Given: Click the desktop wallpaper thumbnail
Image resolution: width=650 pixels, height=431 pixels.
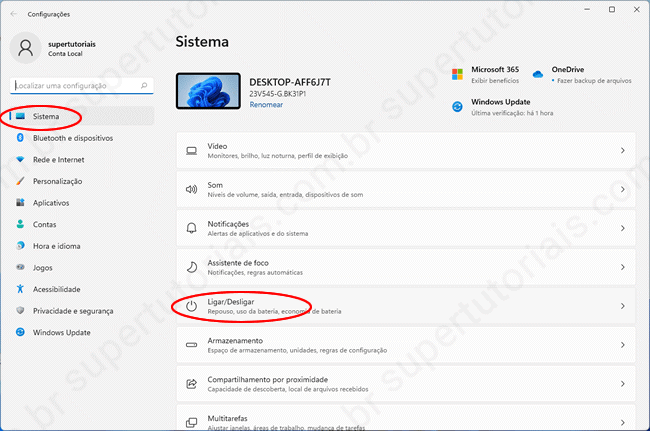Looking at the screenshot, I should pos(207,91).
